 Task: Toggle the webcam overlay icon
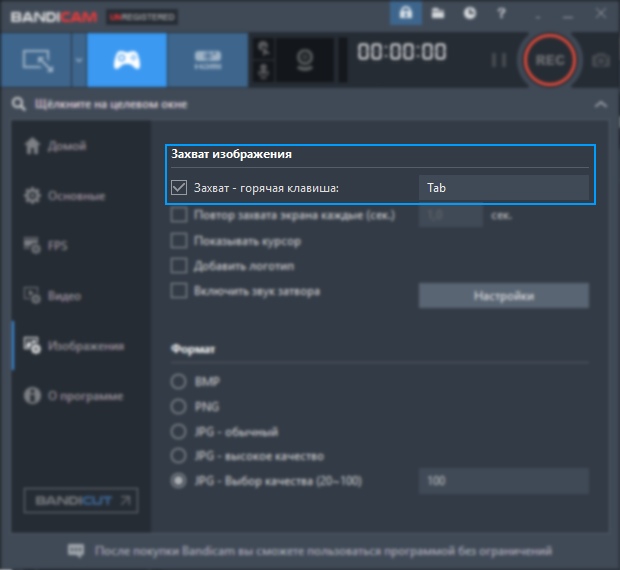[305, 60]
